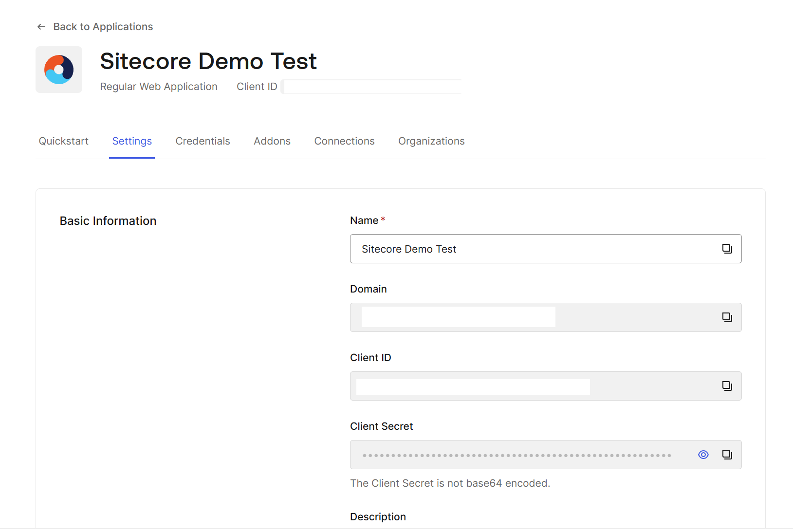This screenshot has height=532, width=793.
Task: Click the Sitecore Demo Test application logo
Action: 59,70
